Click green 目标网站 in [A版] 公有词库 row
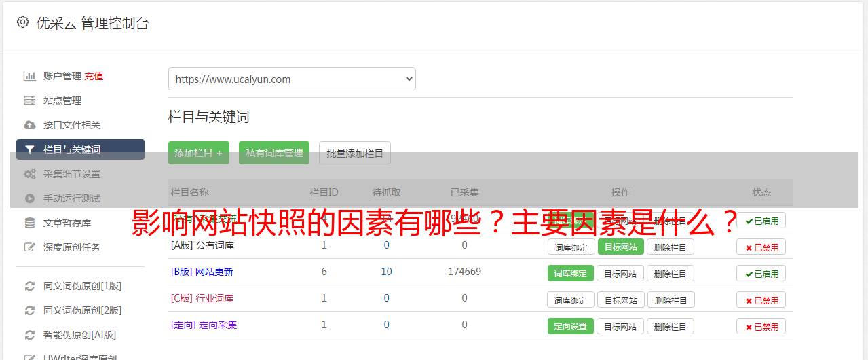Image resolution: width=868 pixels, height=360 pixels. pyautogui.click(x=620, y=247)
